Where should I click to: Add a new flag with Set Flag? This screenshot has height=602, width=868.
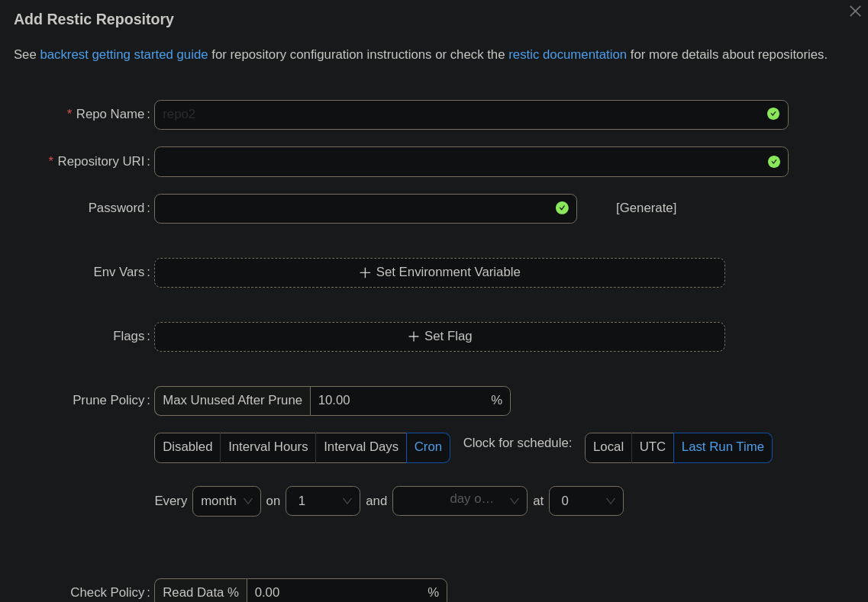click(440, 337)
